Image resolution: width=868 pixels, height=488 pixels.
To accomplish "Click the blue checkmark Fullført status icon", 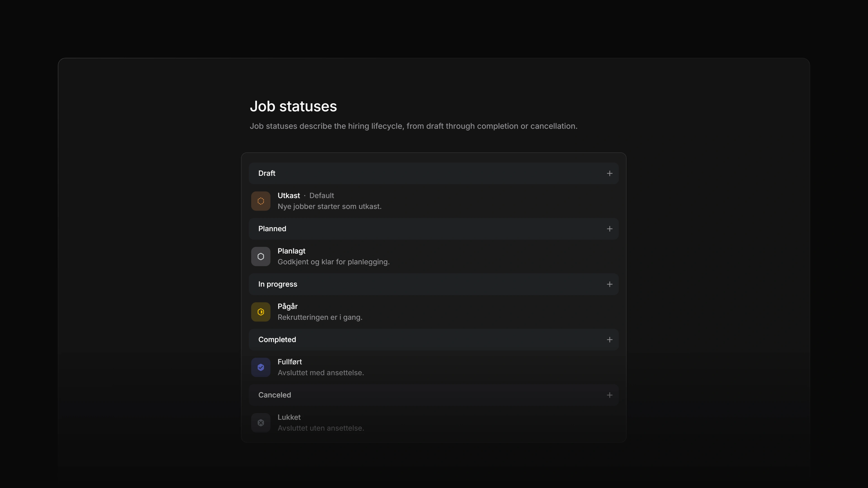I will pyautogui.click(x=260, y=367).
